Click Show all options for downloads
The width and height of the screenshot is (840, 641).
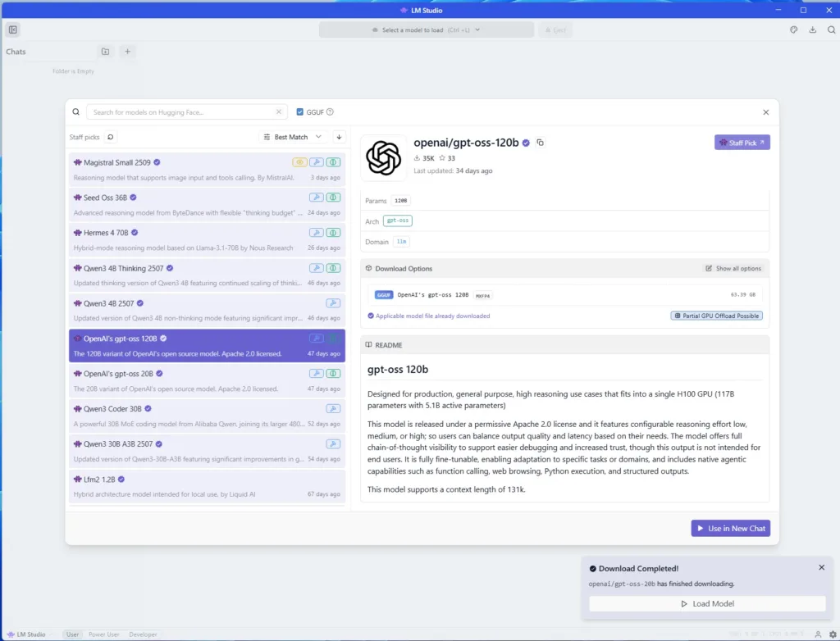point(733,268)
